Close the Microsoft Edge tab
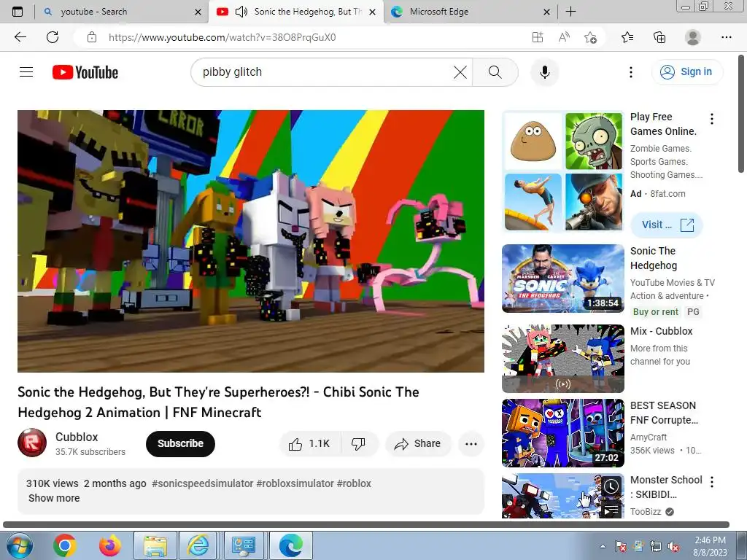747x560 pixels. coord(547,12)
